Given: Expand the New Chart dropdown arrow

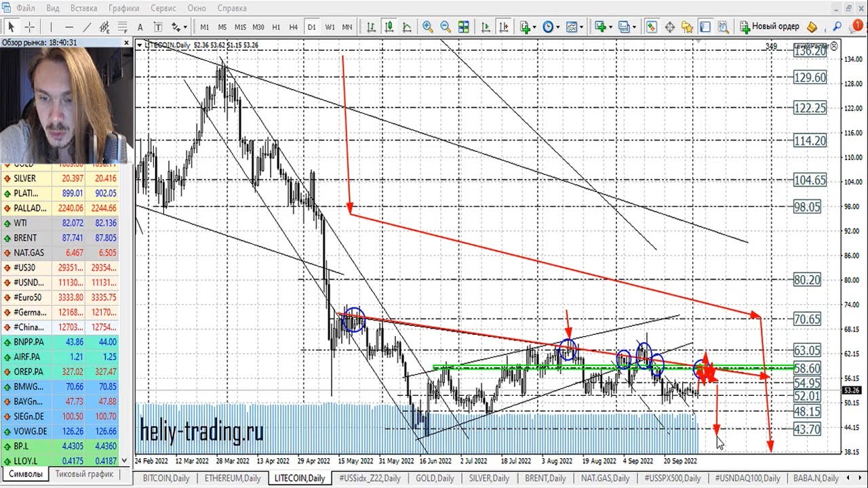Looking at the screenshot, I should click(x=610, y=27).
